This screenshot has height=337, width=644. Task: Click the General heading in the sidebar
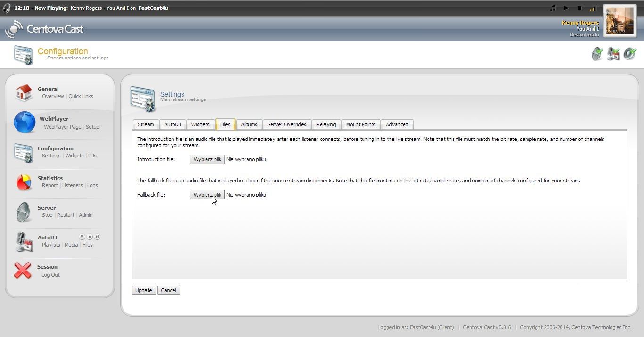click(x=48, y=89)
